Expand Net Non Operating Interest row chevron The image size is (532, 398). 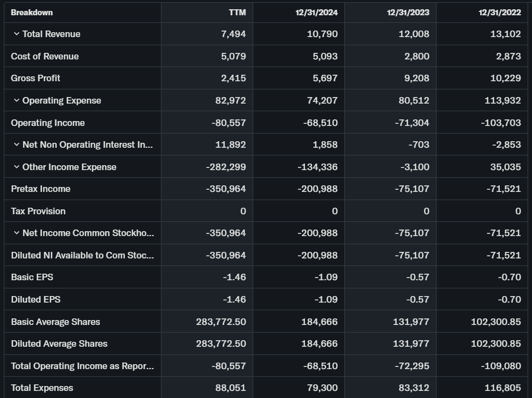(16, 145)
